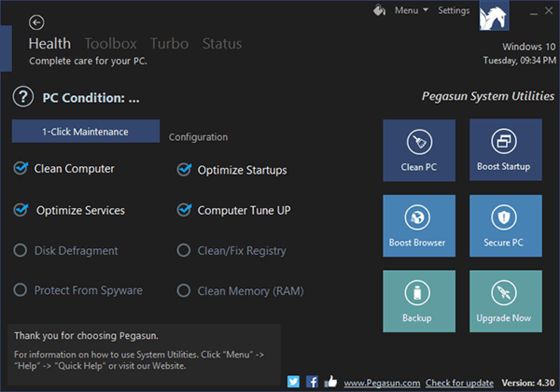The width and height of the screenshot is (560, 392).
Task: Enable the Disk Defragment option
Action: tap(21, 251)
